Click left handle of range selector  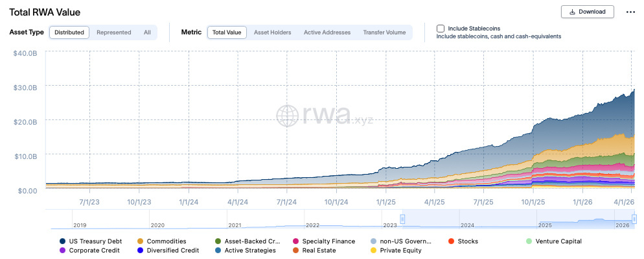[403, 219]
